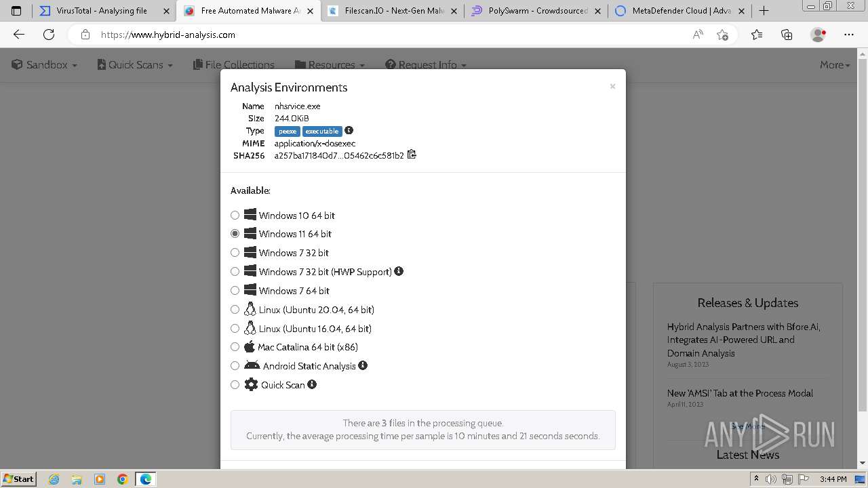
Task: Pick Linux (Ubuntu 16.04, 64 bit) environment
Action: pyautogui.click(x=235, y=328)
